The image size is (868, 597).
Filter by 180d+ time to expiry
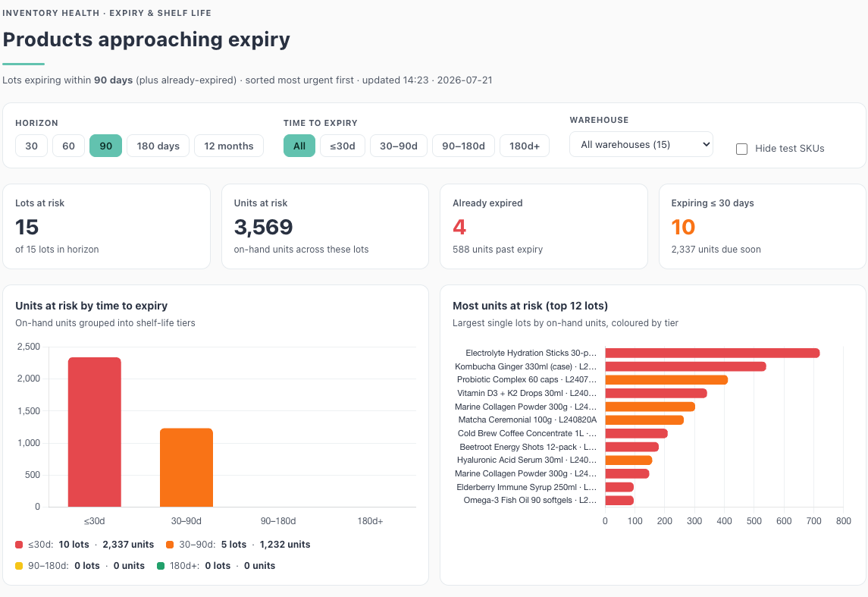525,146
